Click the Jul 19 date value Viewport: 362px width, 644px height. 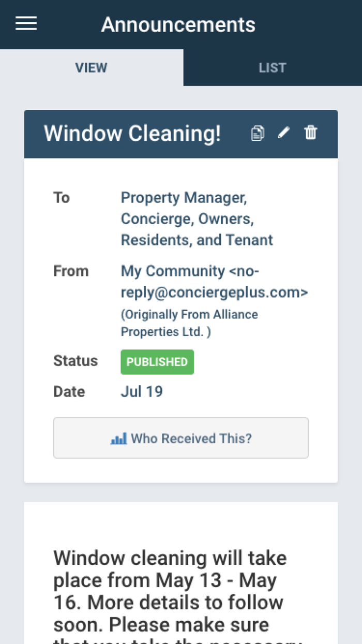coord(142,391)
